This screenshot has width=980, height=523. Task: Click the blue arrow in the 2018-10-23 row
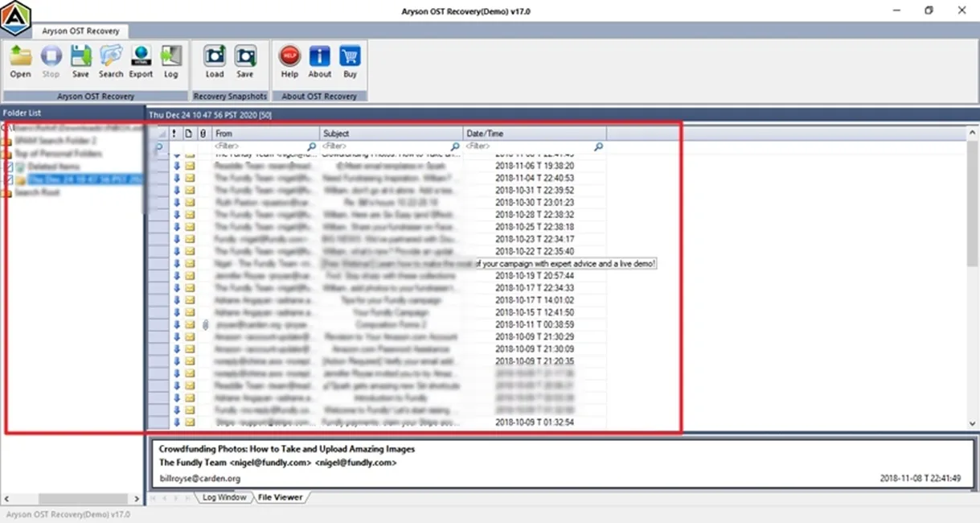[177, 239]
